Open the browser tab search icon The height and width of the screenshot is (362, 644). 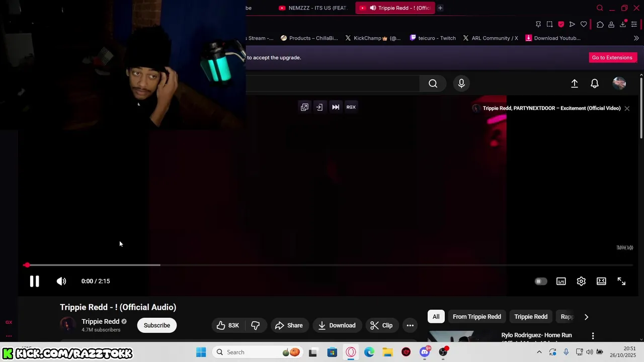(x=600, y=8)
